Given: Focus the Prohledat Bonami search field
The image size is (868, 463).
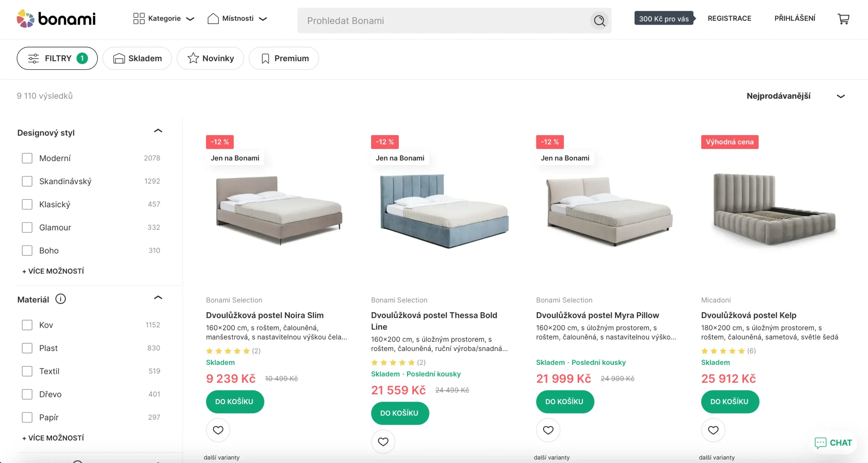Looking at the screenshot, I should click(444, 21).
